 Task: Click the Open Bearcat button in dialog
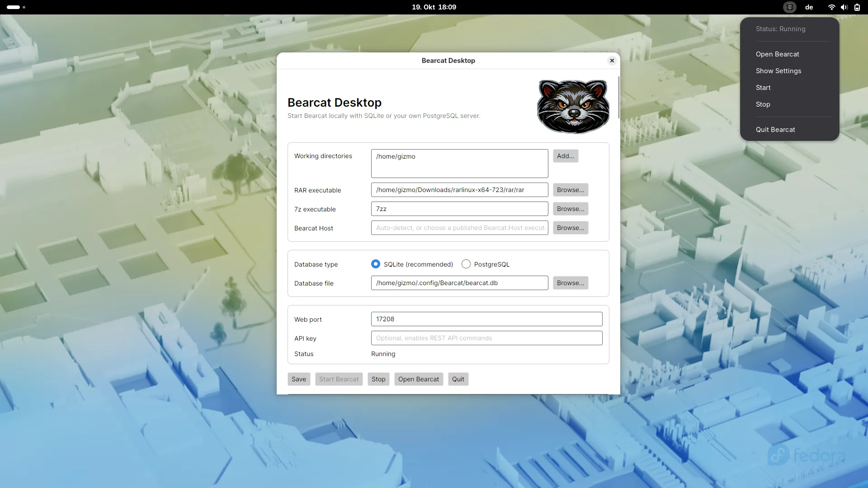419,379
